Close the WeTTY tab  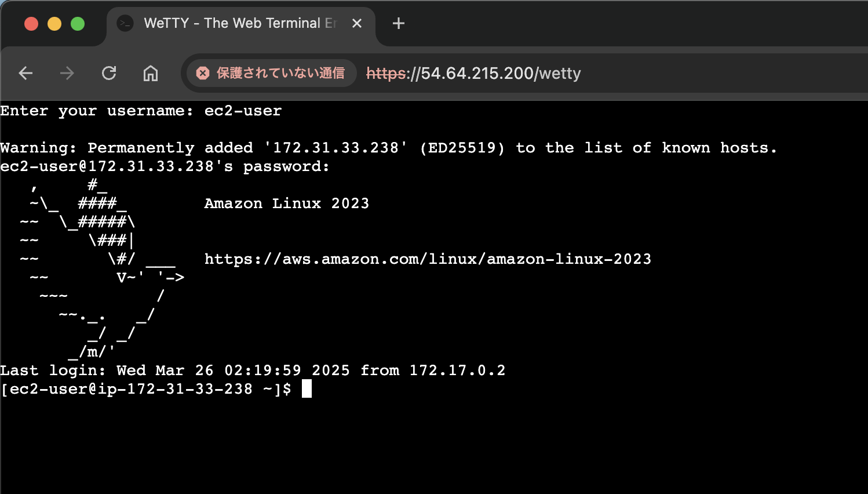(x=357, y=23)
